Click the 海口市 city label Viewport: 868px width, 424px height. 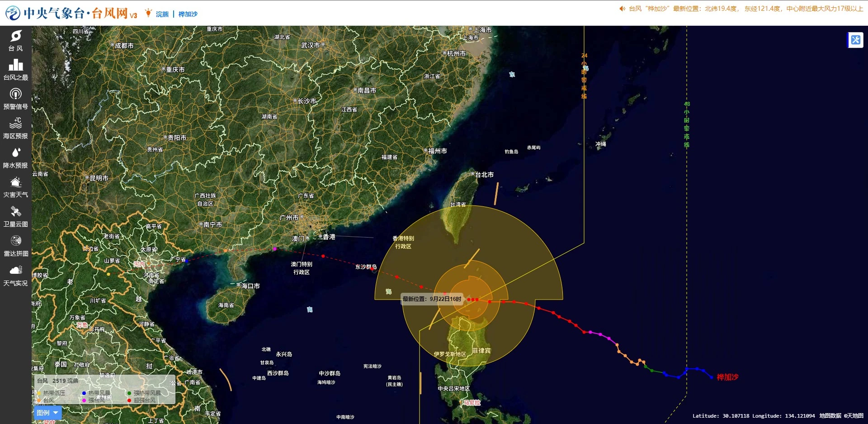click(250, 286)
